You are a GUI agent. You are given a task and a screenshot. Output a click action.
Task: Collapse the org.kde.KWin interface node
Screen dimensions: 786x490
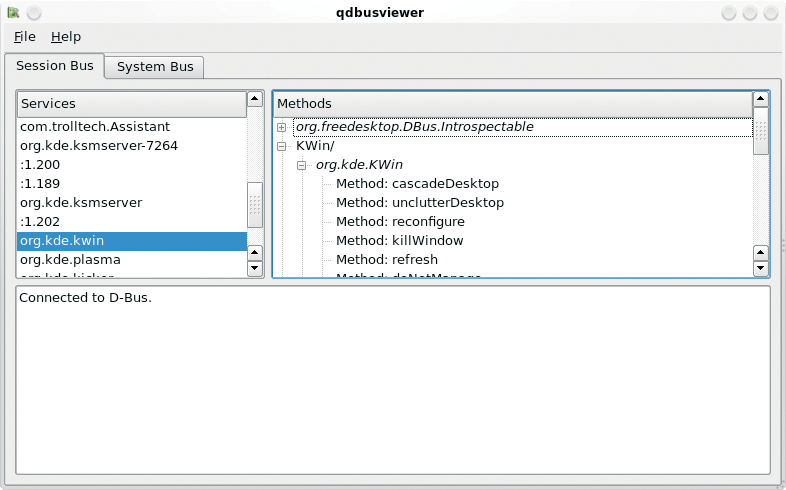[301, 165]
